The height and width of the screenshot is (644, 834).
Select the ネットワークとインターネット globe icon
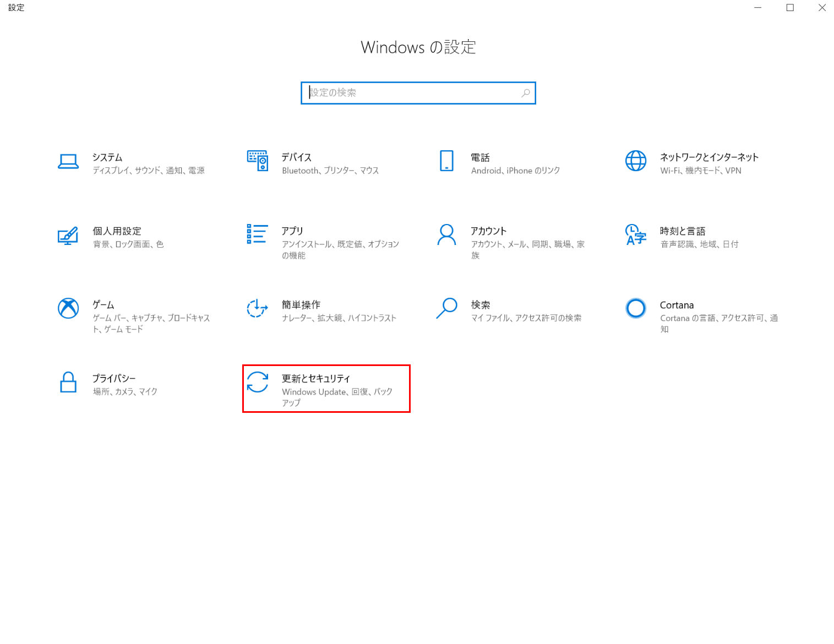[x=635, y=161]
